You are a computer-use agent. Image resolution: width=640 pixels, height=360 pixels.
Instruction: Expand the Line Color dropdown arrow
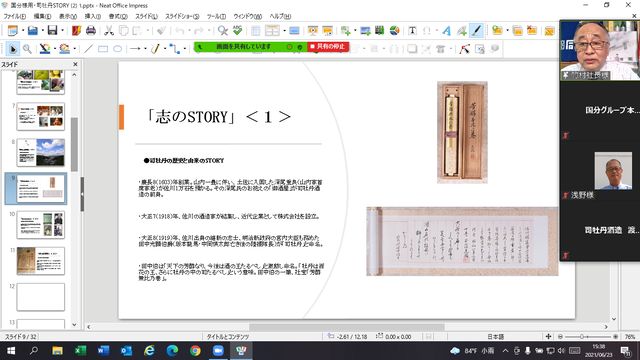point(55,49)
